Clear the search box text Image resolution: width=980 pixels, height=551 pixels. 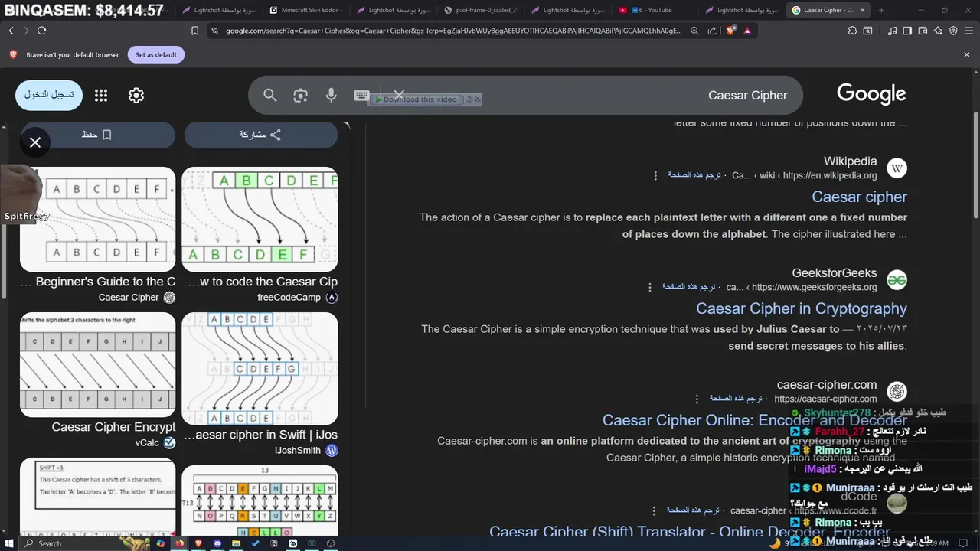click(399, 95)
